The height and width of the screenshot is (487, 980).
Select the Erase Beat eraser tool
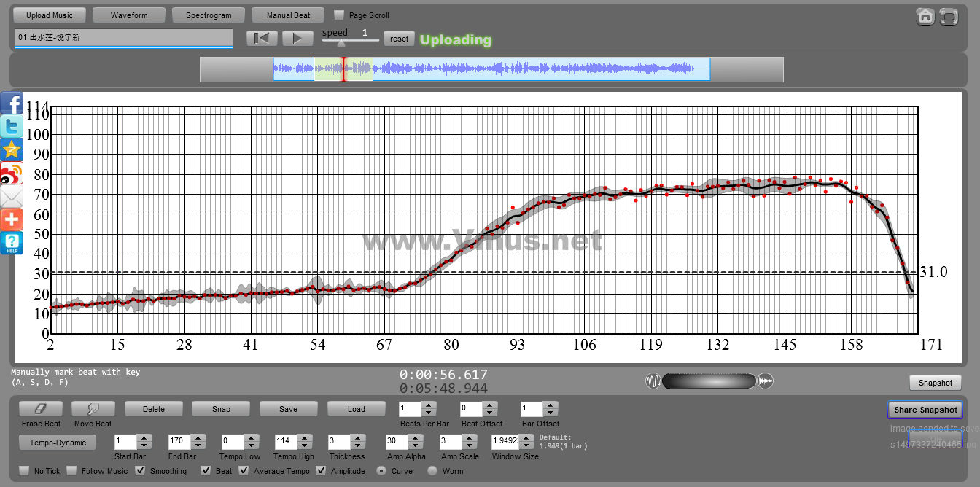(x=41, y=409)
